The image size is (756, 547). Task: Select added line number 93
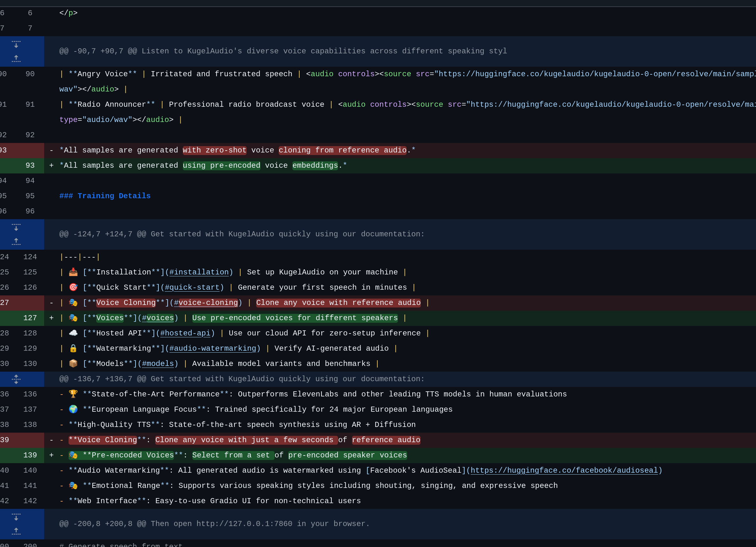click(30, 166)
